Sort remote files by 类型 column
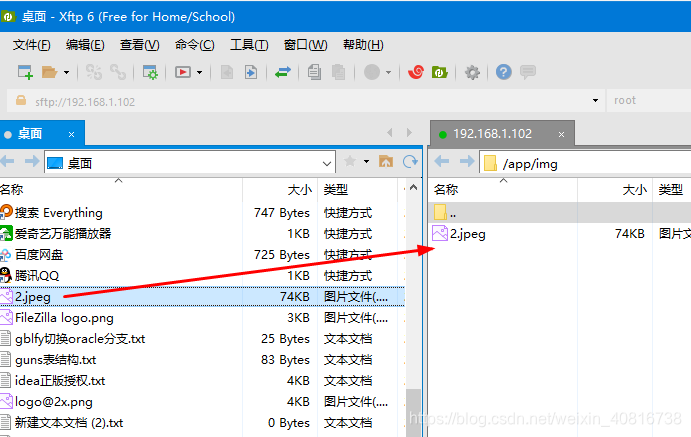691x437 pixels. (672, 190)
